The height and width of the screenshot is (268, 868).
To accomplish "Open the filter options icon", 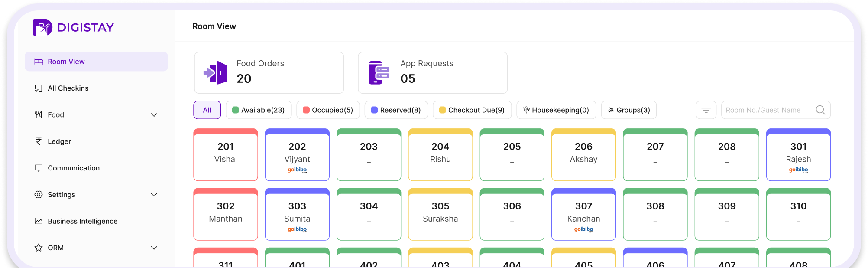I will point(706,110).
